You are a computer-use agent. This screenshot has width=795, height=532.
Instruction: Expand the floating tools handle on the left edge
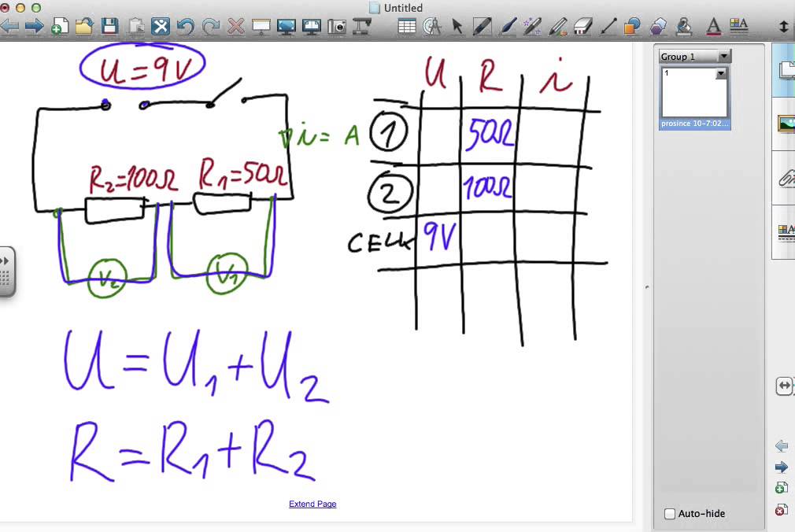pyautogui.click(x=6, y=272)
